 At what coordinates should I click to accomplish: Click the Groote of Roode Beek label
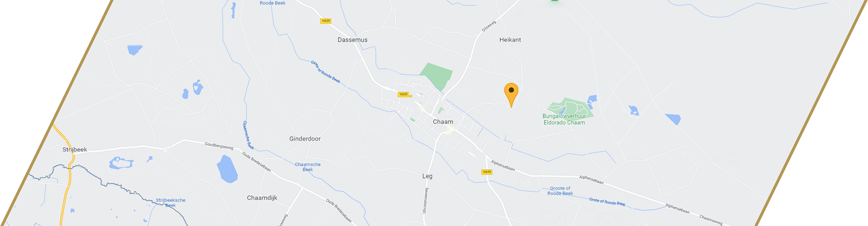[x=560, y=191]
